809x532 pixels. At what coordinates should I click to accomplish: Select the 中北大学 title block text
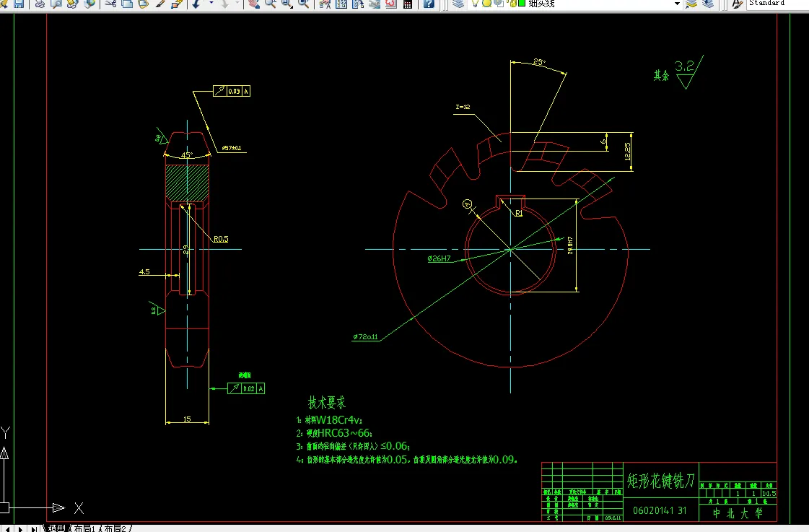click(738, 513)
